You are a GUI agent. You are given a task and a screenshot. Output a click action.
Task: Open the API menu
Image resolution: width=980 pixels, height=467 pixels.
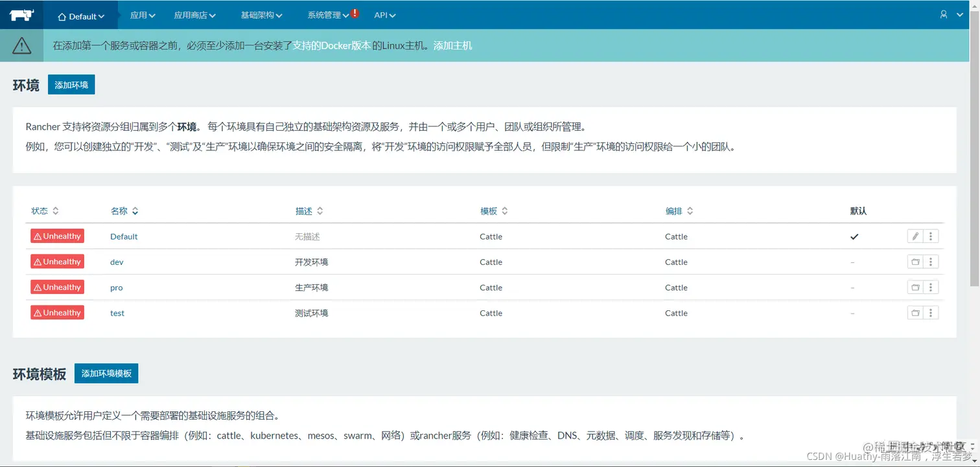pos(385,15)
